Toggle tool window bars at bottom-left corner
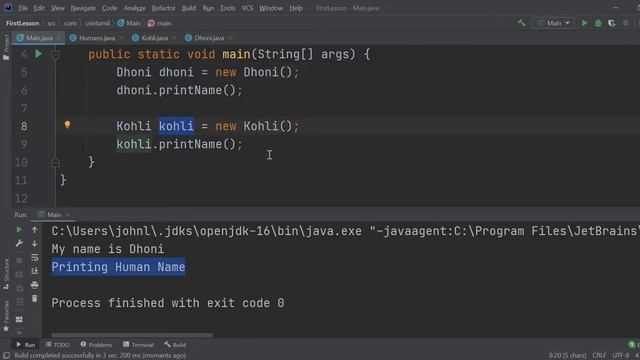This screenshot has height=360, width=640. (x=7, y=356)
